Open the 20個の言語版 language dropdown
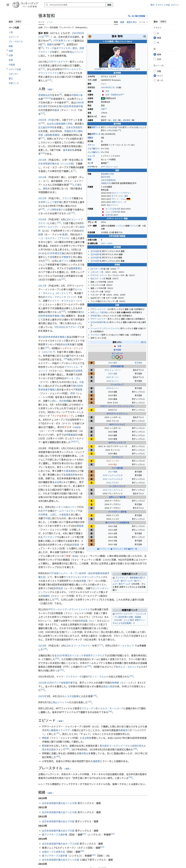 138,16
